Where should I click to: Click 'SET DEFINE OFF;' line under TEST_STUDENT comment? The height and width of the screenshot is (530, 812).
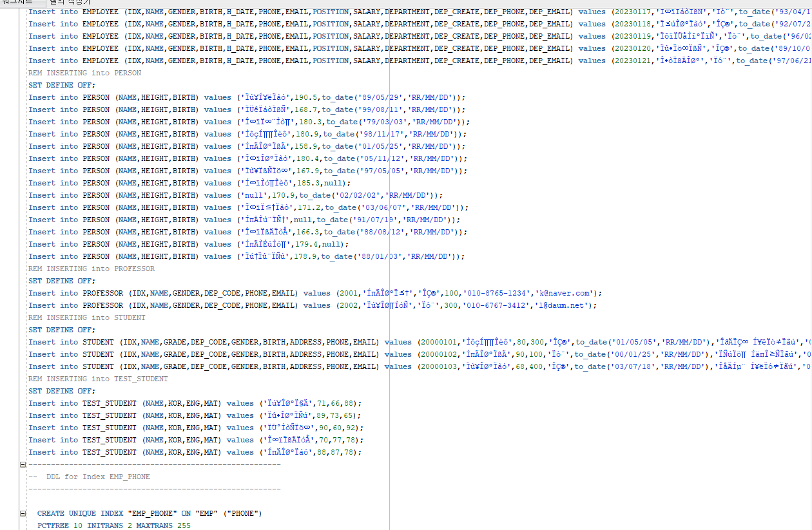coord(61,391)
